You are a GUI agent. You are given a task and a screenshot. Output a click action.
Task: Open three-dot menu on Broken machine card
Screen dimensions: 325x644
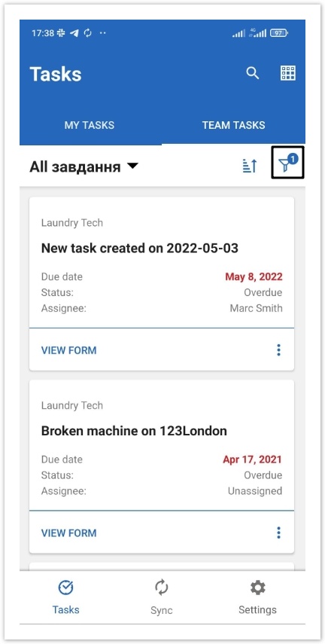pyautogui.click(x=278, y=533)
